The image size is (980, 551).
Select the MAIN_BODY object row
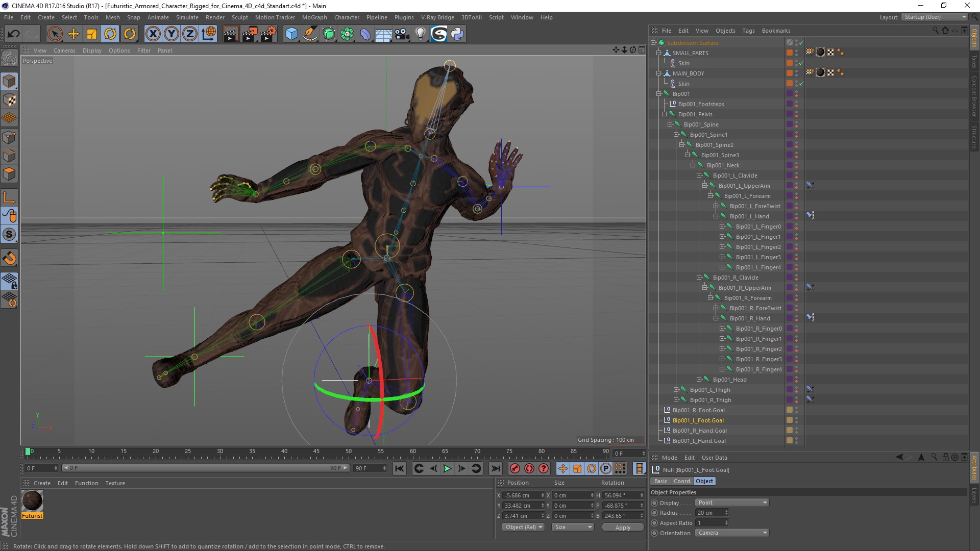(x=688, y=73)
